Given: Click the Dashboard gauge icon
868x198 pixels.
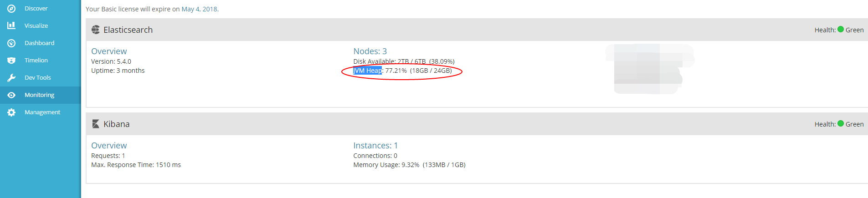Looking at the screenshot, I should (11, 43).
